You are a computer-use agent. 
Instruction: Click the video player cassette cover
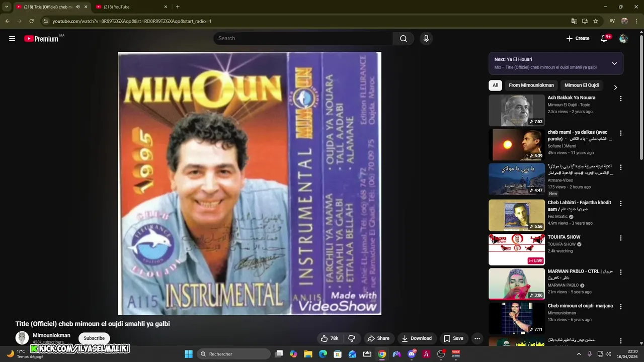[250, 184]
